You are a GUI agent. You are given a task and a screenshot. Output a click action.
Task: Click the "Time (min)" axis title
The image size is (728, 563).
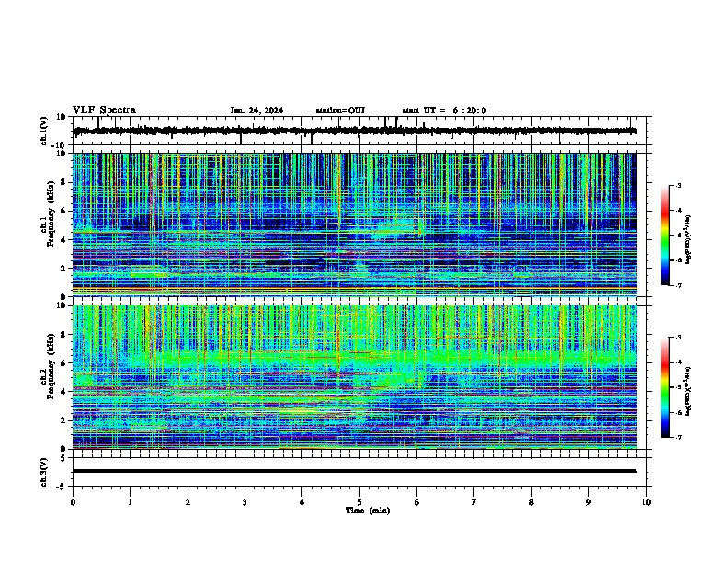click(368, 511)
